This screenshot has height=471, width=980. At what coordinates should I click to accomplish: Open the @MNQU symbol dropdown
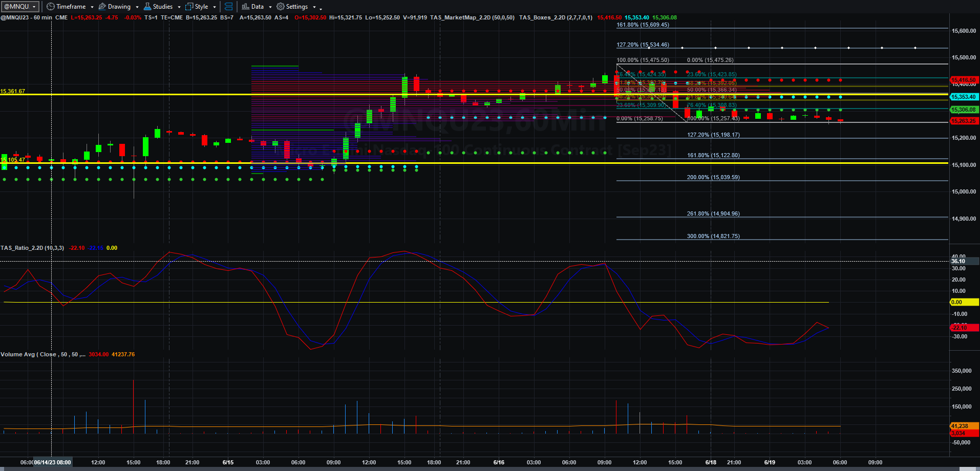[x=20, y=7]
